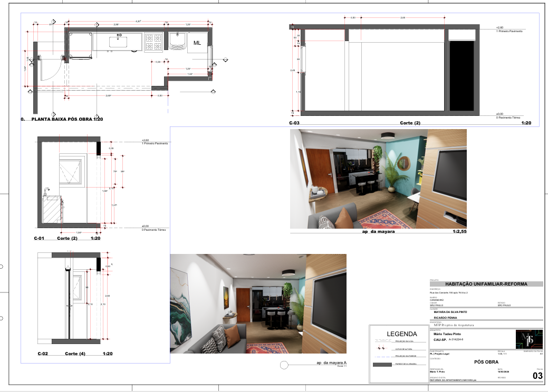The image size is (548, 392).
Task: Click the 'C-01' drawing identifier
Action: pos(39,238)
